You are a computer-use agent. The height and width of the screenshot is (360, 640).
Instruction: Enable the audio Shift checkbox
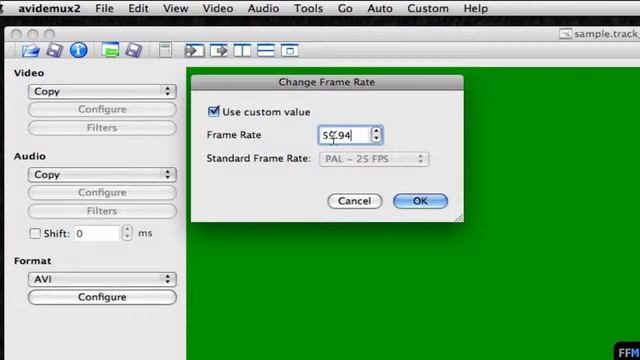coord(35,233)
